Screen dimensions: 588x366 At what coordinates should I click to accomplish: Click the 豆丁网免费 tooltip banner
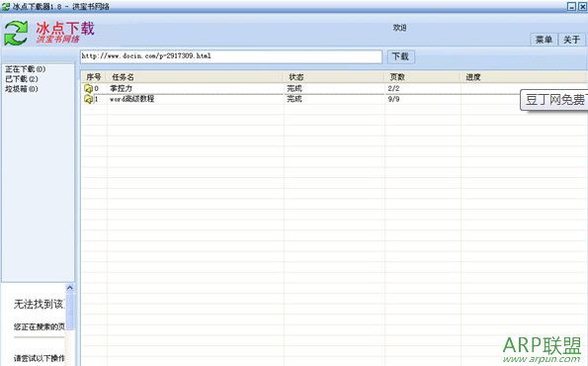pyautogui.click(x=554, y=100)
